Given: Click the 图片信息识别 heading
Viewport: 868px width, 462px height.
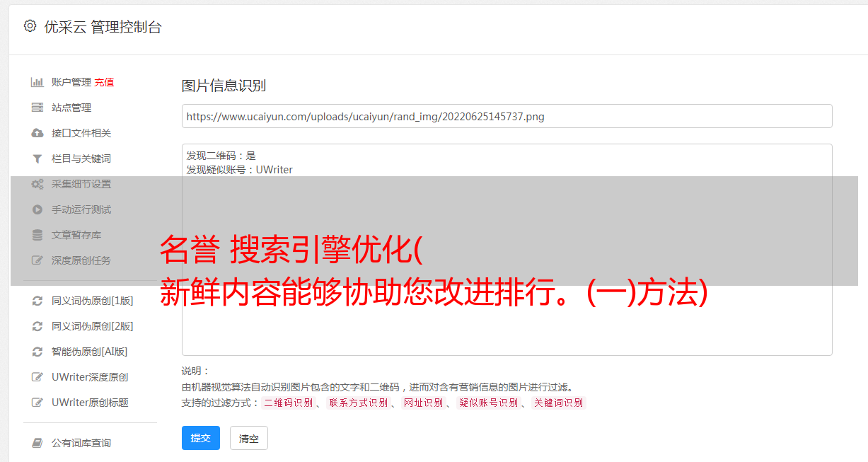Looking at the screenshot, I should point(224,86).
